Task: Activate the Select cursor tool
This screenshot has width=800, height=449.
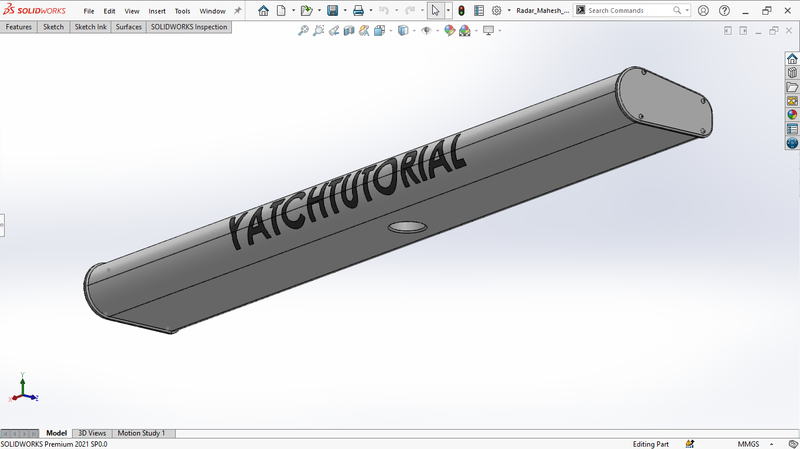Action: tap(435, 10)
